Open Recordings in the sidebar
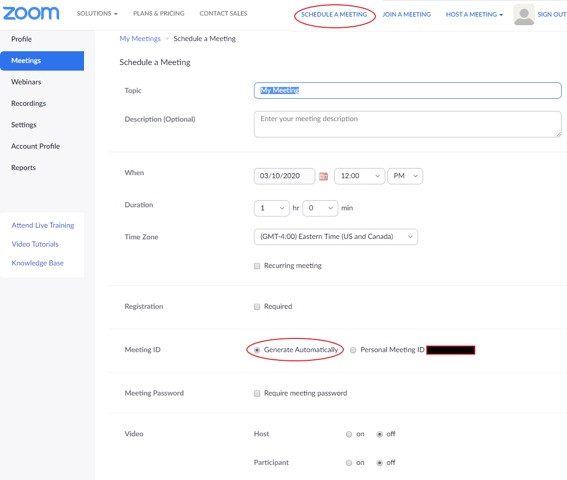This screenshot has width=567, height=480. click(29, 103)
